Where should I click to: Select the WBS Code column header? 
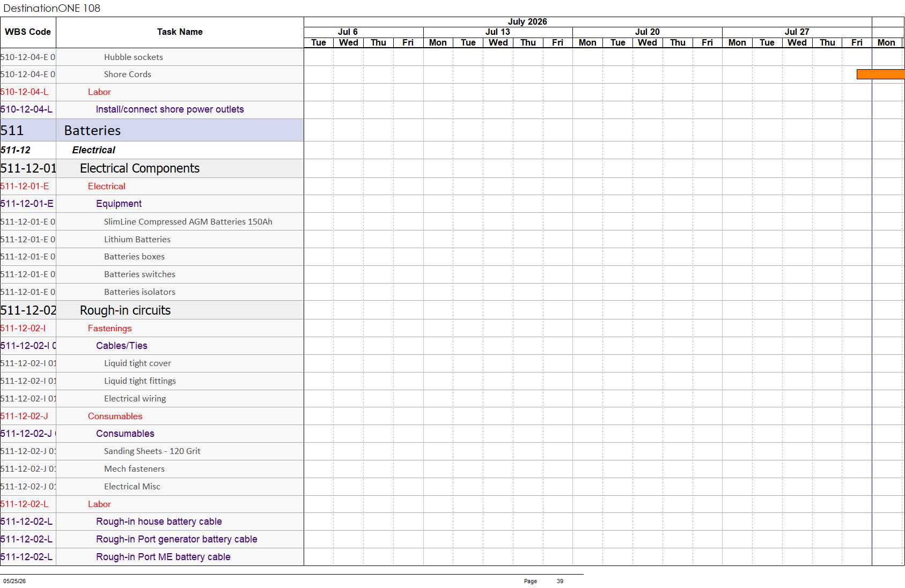pyautogui.click(x=28, y=32)
